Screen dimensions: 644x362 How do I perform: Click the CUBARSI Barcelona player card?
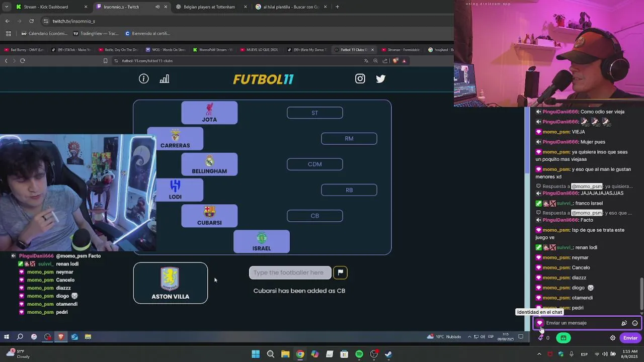coord(209,216)
